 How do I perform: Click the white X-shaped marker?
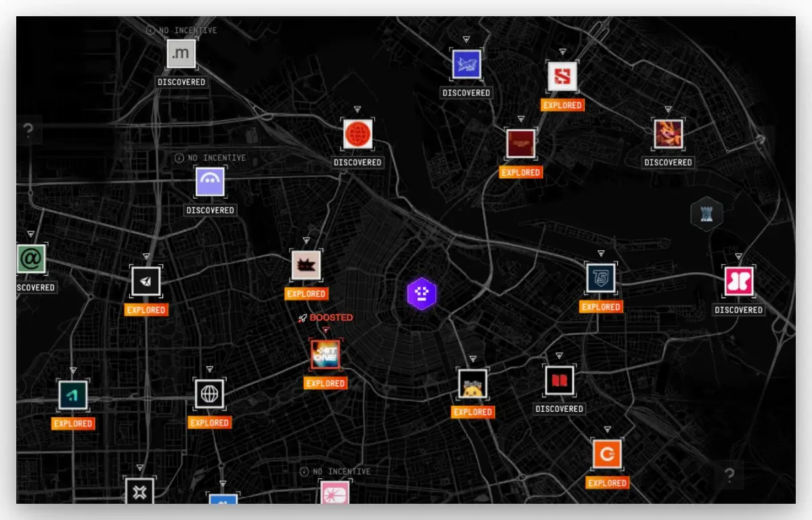(140, 491)
